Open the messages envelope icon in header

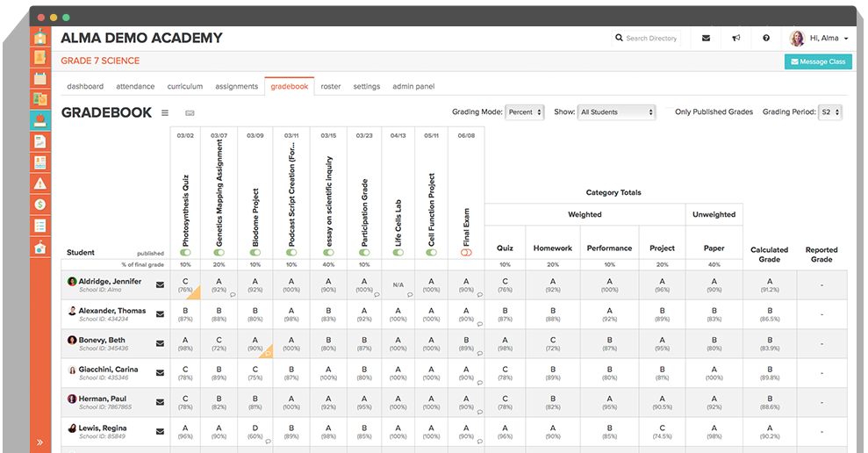[x=707, y=39]
